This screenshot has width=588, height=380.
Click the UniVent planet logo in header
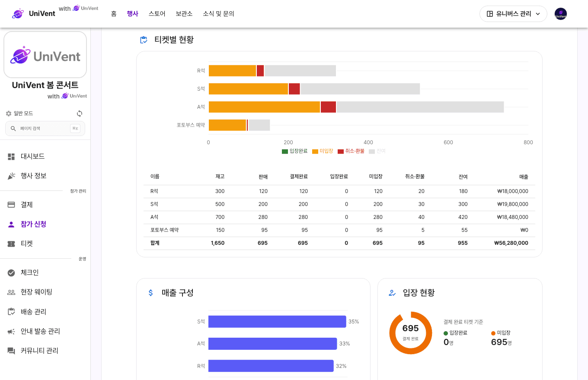18,14
